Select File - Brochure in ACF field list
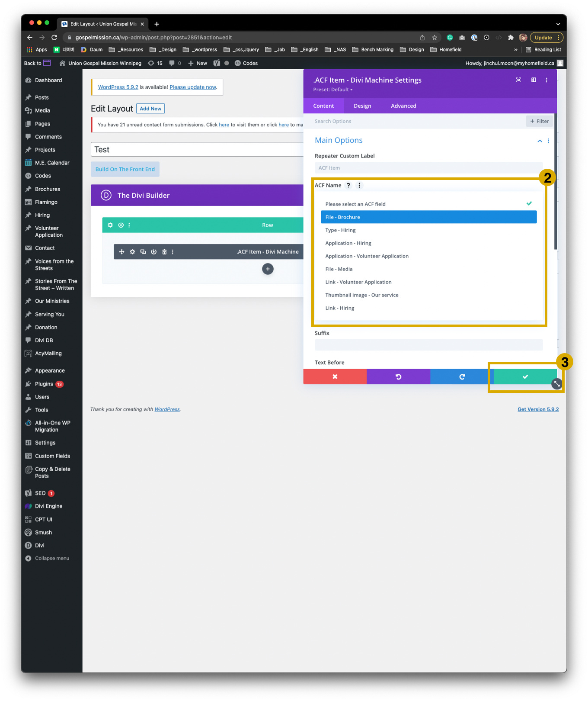The width and height of the screenshot is (588, 701). pyautogui.click(x=428, y=217)
